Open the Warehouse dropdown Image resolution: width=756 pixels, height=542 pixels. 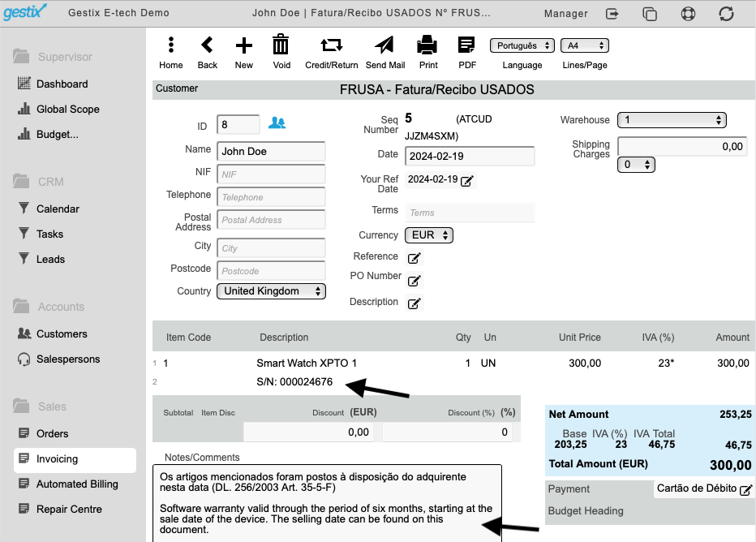click(672, 120)
